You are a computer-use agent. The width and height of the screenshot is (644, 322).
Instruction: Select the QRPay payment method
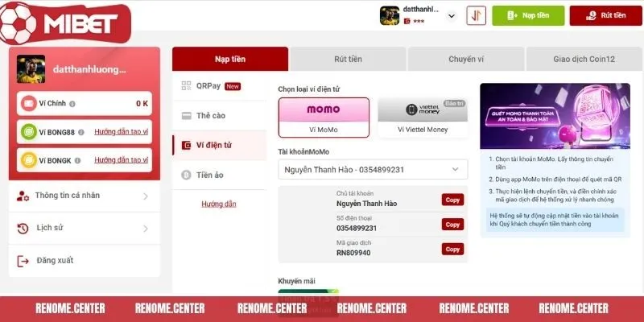click(219, 86)
